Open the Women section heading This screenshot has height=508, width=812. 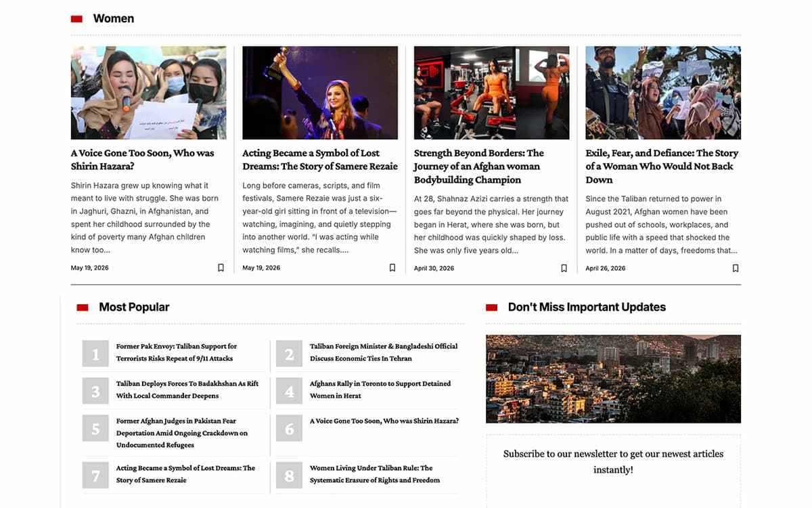(114, 18)
